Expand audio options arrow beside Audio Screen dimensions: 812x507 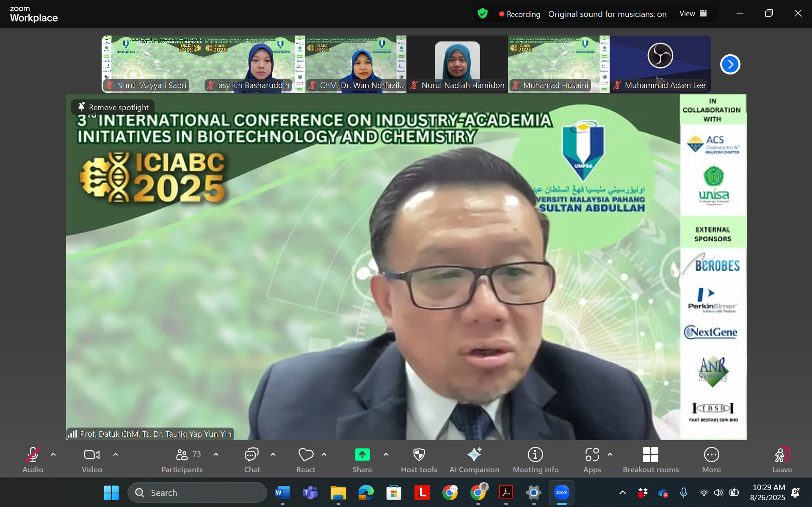53,455
